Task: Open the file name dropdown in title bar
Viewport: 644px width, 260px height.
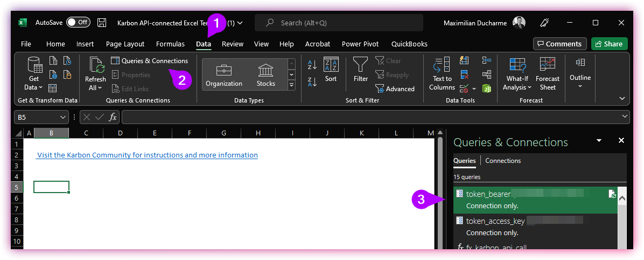Action: [240, 23]
